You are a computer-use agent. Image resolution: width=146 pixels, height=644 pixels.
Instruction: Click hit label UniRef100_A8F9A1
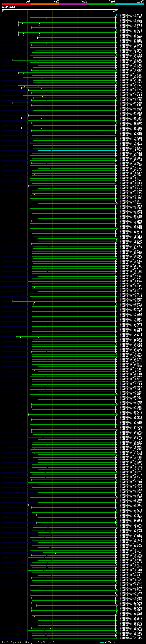[131, 271]
